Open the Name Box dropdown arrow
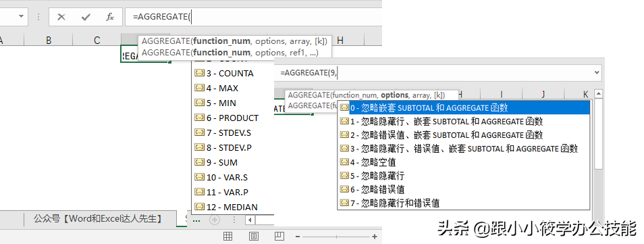The height and width of the screenshot is (244, 644). [22, 17]
